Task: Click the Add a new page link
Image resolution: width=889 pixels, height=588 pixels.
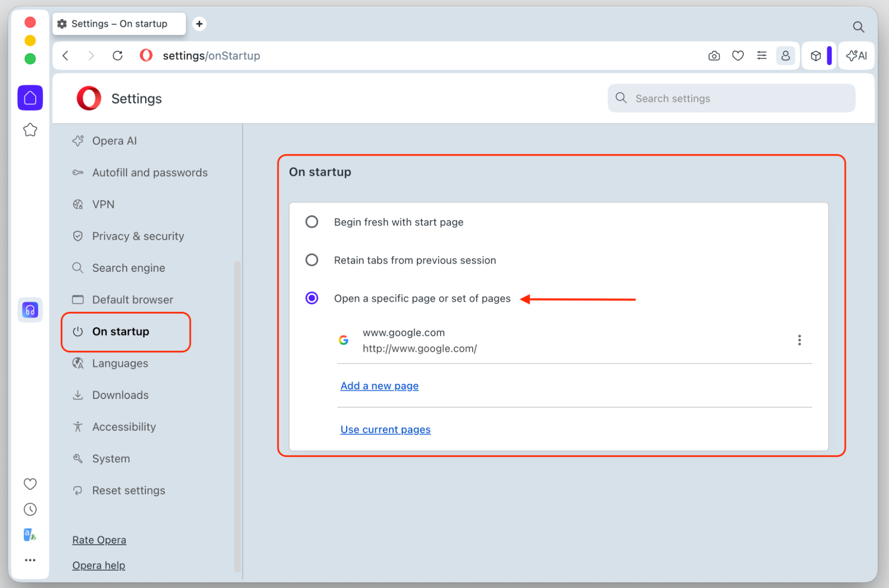Action: [379, 386]
